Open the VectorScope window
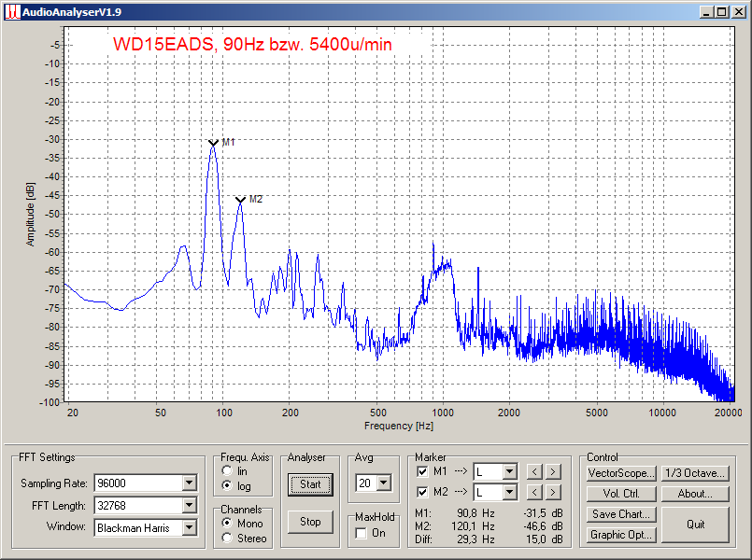This screenshot has height=560, width=752. [x=621, y=473]
